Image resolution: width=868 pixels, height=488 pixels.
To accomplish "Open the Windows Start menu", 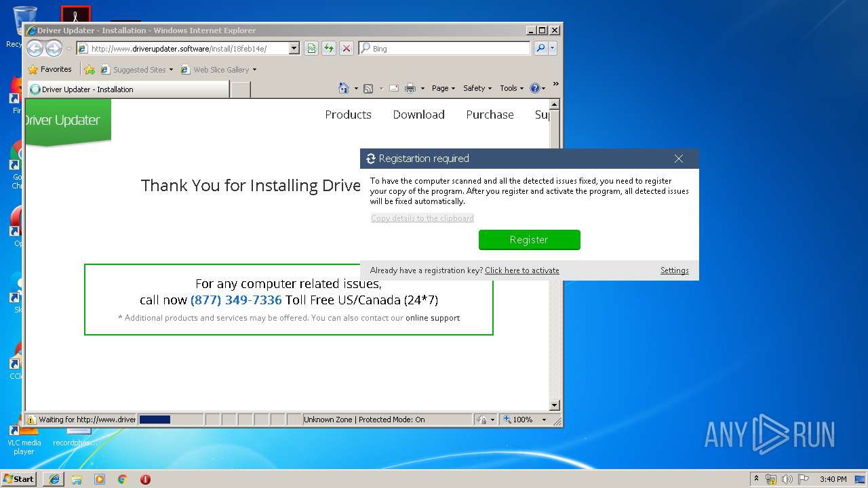I will (x=19, y=479).
